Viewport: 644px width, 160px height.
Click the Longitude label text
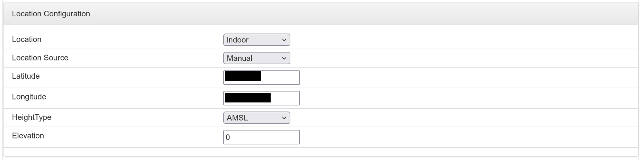29,97
